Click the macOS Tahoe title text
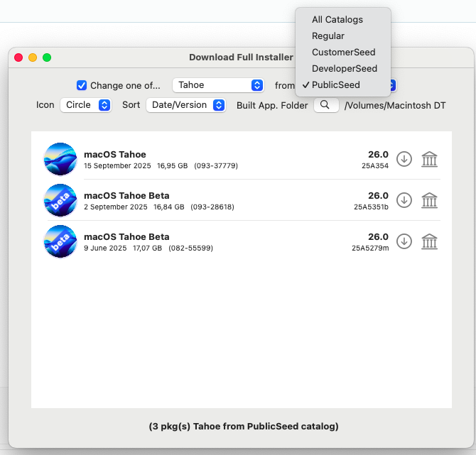 pyautogui.click(x=115, y=155)
